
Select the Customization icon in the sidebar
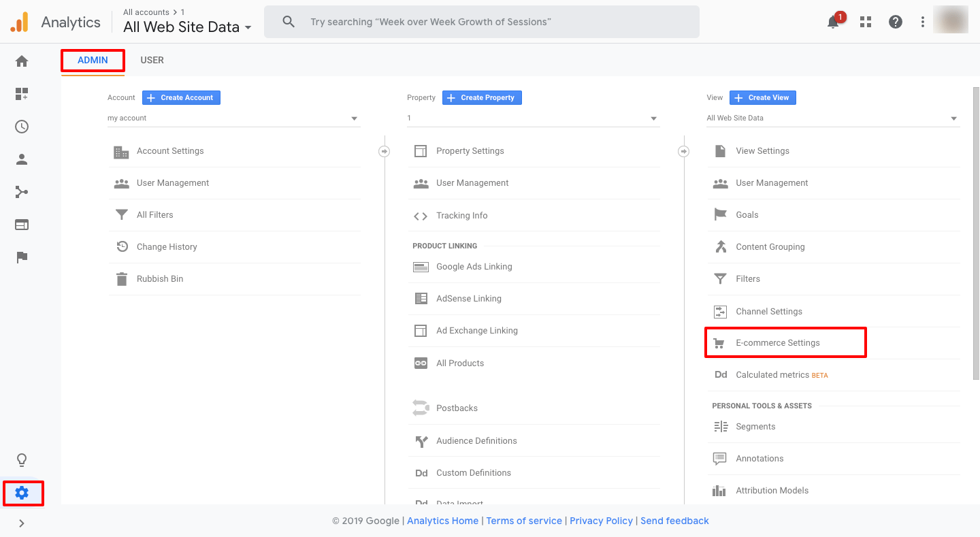pos(21,94)
